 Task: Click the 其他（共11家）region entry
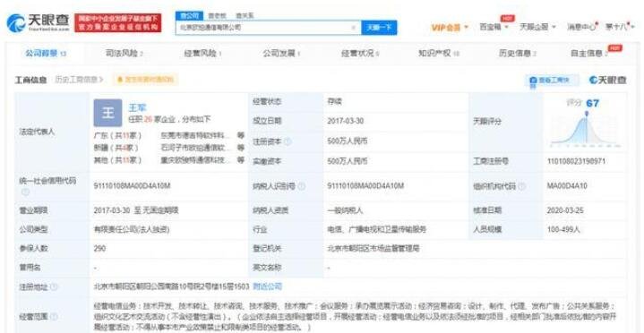click(x=118, y=160)
